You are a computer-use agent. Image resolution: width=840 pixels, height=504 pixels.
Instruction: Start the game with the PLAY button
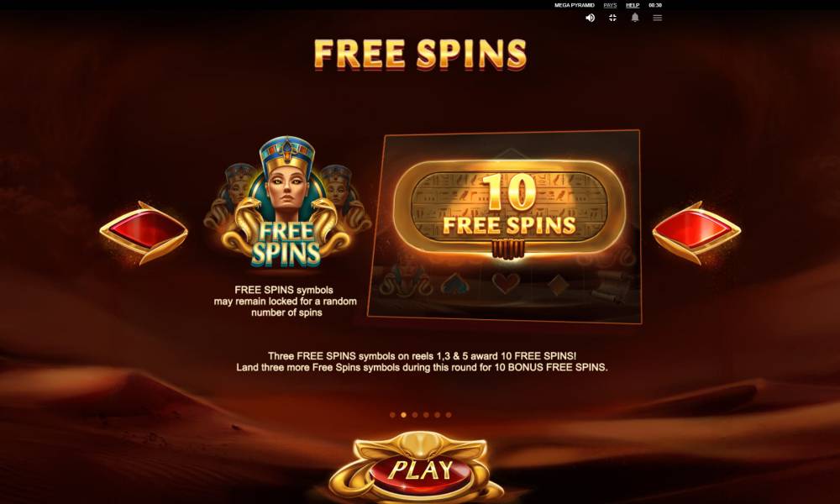pyautogui.click(x=421, y=470)
